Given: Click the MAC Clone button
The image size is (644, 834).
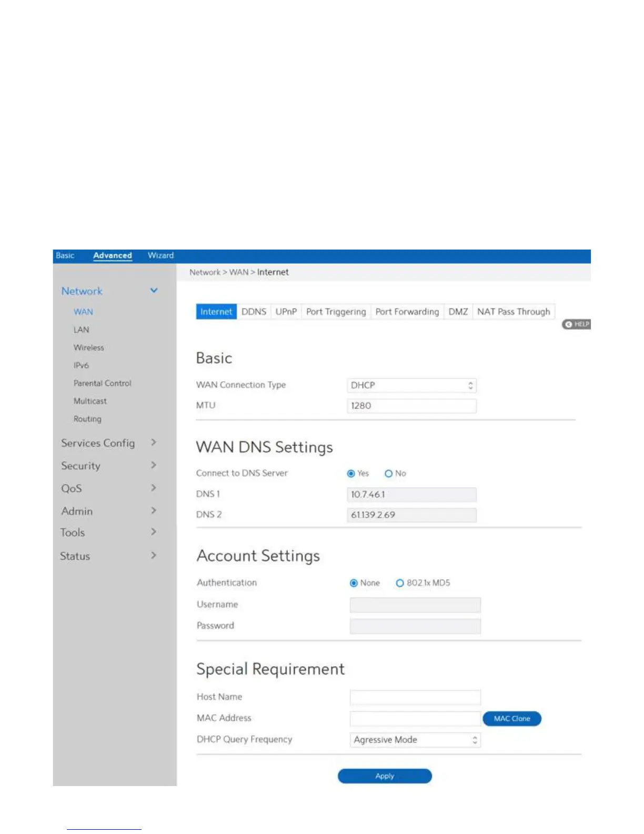Looking at the screenshot, I should [512, 719].
